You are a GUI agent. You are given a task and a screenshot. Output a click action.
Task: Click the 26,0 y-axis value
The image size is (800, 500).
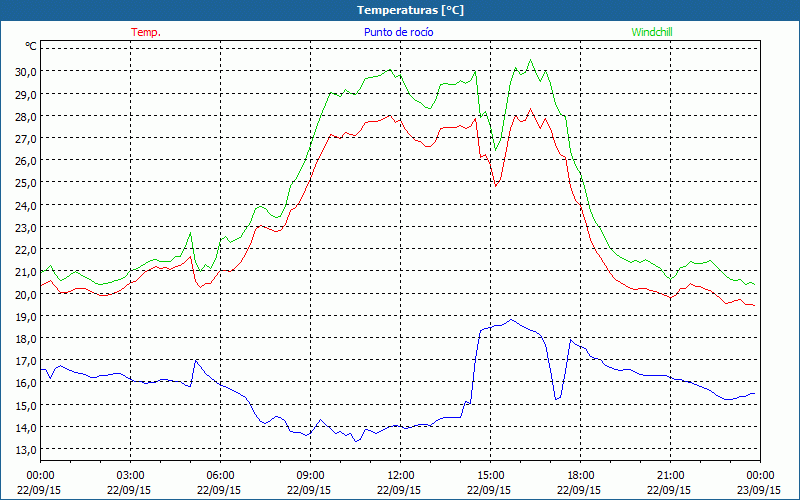26,161
